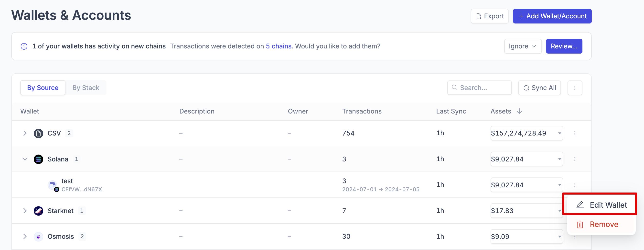Open the Ignore dropdown

pyautogui.click(x=523, y=46)
